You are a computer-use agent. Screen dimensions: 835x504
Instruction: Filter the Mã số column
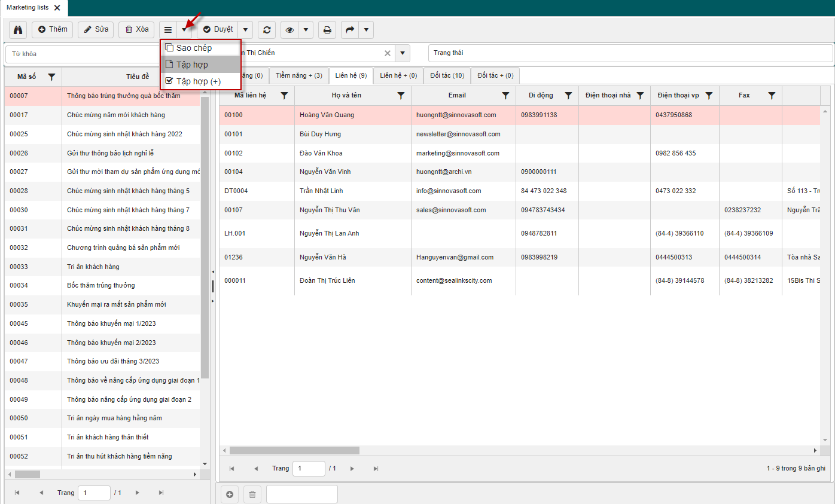(x=51, y=77)
